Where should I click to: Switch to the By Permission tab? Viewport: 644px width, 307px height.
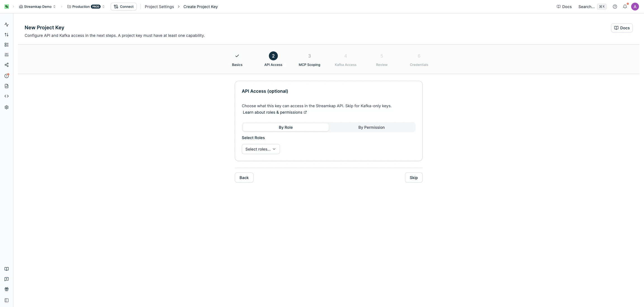click(x=371, y=127)
